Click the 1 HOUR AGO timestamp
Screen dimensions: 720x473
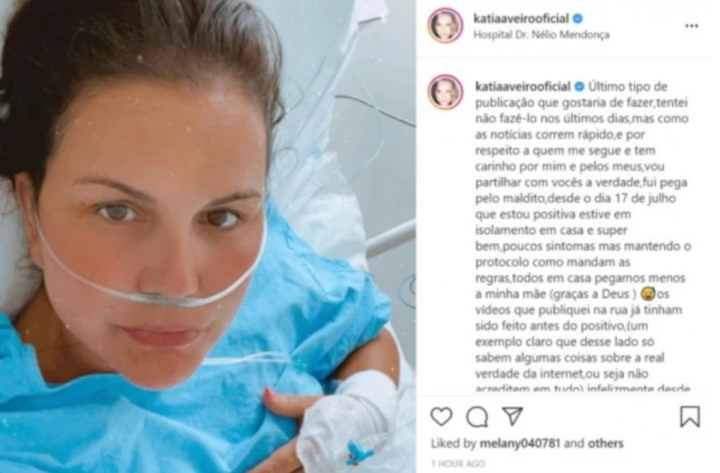[x=458, y=463]
